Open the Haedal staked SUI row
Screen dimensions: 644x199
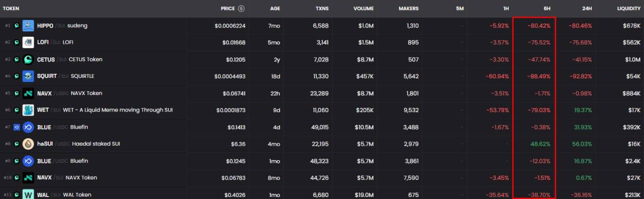322,144
